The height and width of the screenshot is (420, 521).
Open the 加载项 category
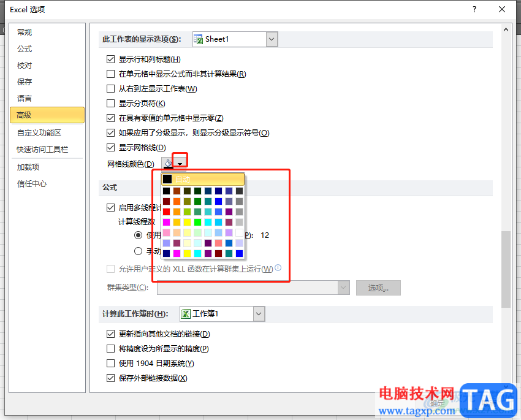[47, 167]
